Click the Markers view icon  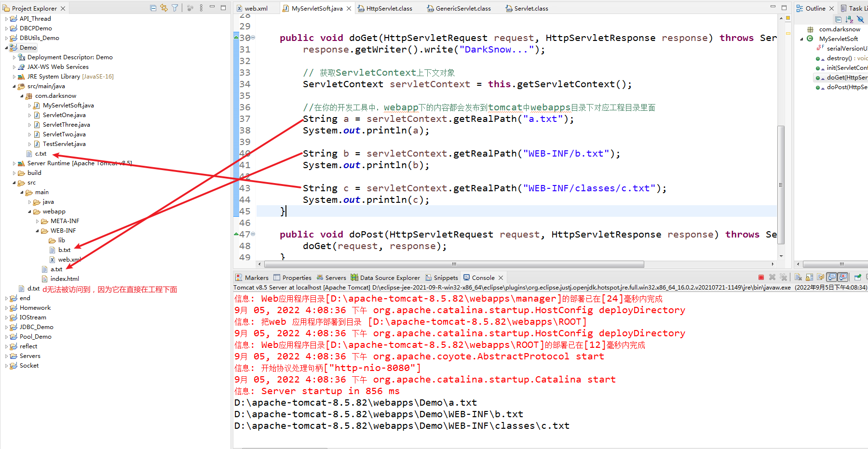coord(239,277)
